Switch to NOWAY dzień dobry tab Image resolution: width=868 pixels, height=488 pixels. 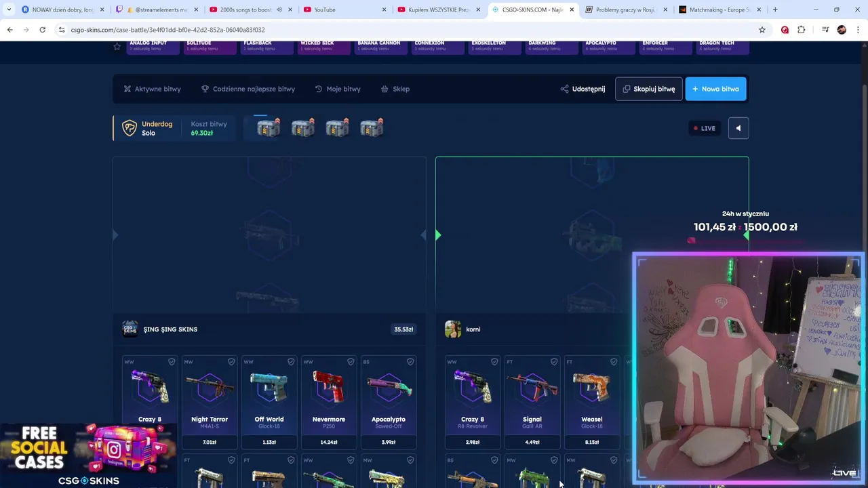(x=62, y=9)
